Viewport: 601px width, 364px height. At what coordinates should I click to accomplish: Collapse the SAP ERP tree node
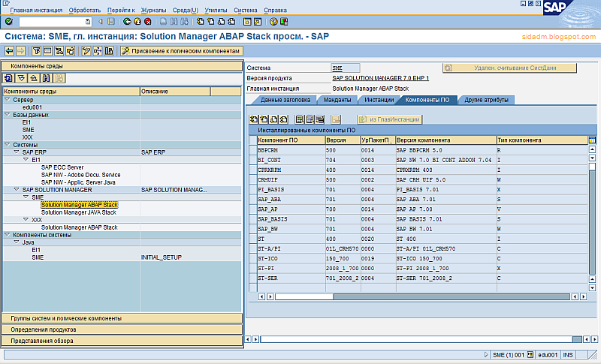point(17,152)
